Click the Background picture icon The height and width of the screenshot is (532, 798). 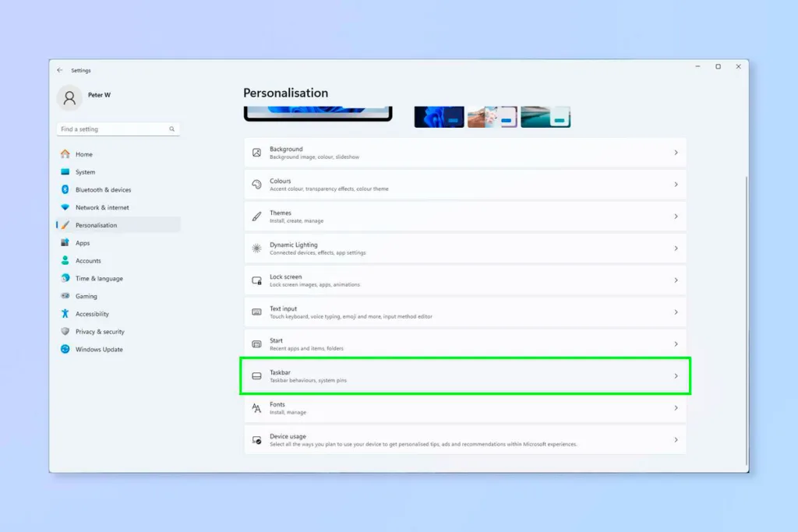[x=256, y=153]
